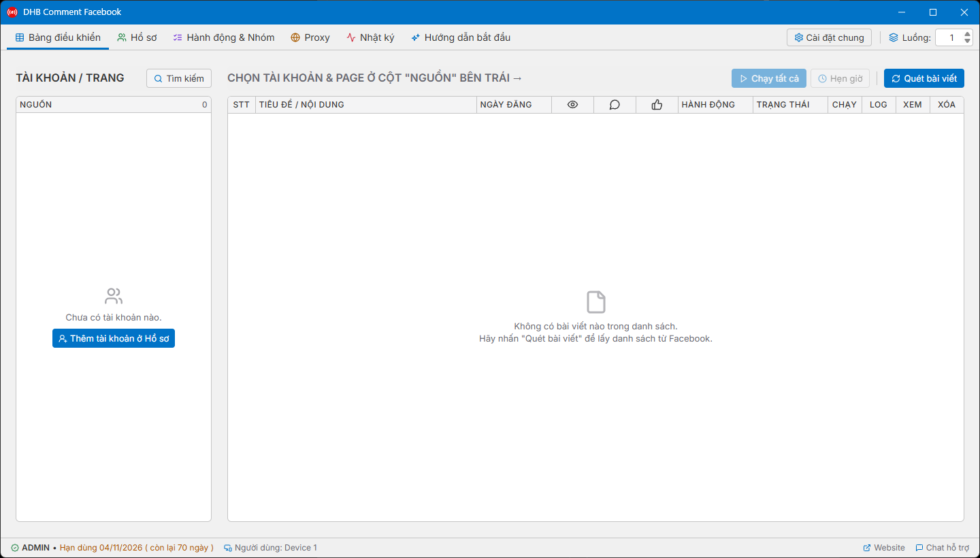
Task: Close the DHB Comment Facebook window
Action: click(x=964, y=12)
